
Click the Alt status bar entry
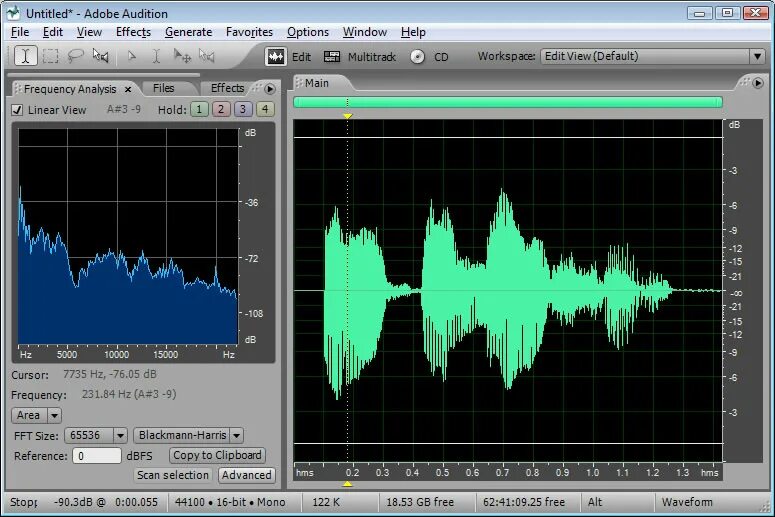(595, 502)
